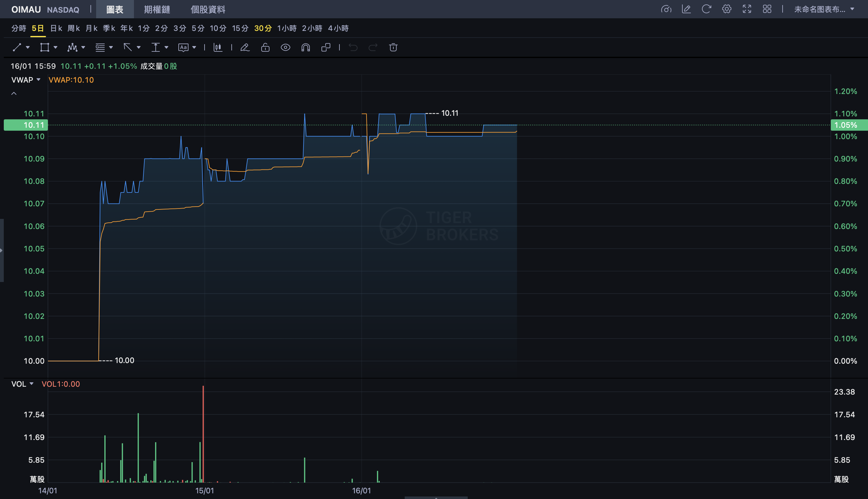Open the multi-chart grid layout icon
868x499 pixels.
(x=767, y=9)
